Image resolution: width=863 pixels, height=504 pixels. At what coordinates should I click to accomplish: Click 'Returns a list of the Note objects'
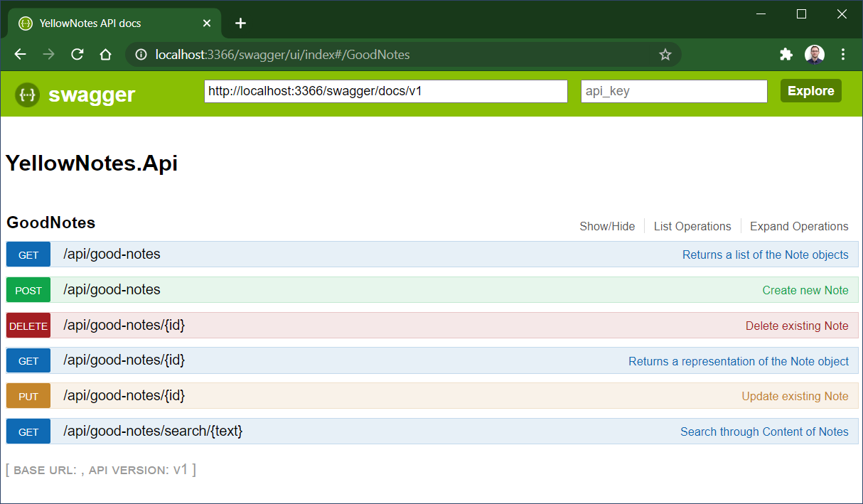pos(766,254)
